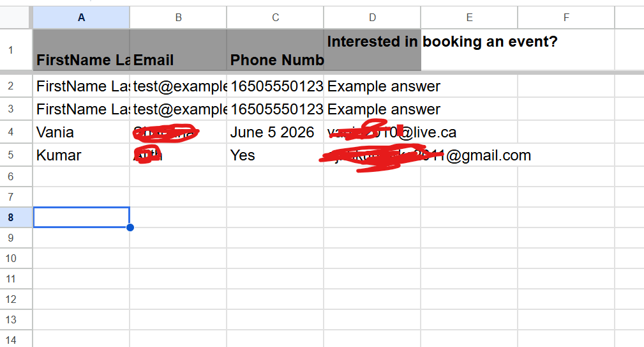Screen dimensions: 644x347
Task: Select column C header
Action: coord(275,18)
